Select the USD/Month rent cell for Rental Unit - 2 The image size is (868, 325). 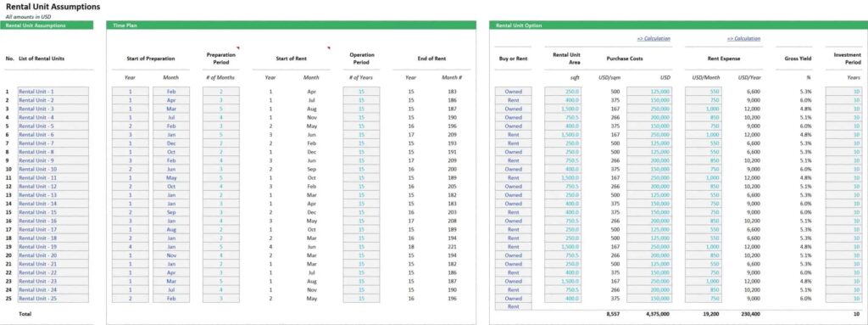pyautogui.click(x=704, y=100)
